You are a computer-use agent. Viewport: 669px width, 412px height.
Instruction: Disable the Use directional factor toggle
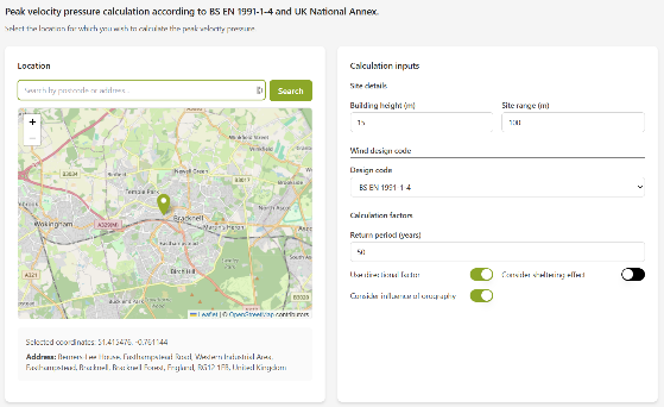pyautogui.click(x=481, y=274)
